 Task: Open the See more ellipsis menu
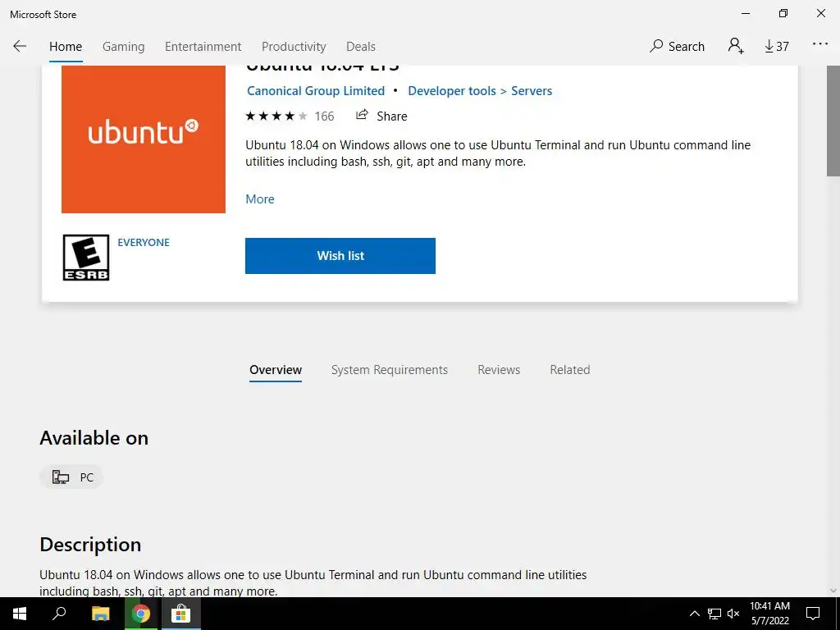[820, 44]
